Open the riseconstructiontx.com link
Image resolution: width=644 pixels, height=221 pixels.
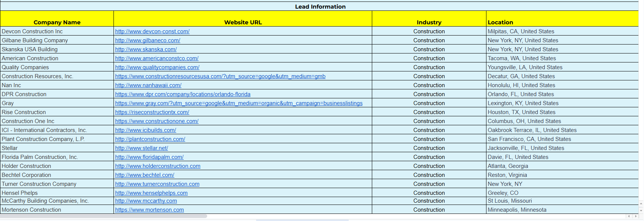point(152,112)
